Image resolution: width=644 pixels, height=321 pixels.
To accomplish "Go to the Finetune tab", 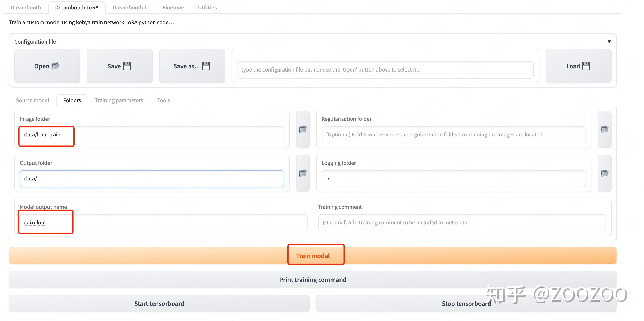I will coord(173,7).
